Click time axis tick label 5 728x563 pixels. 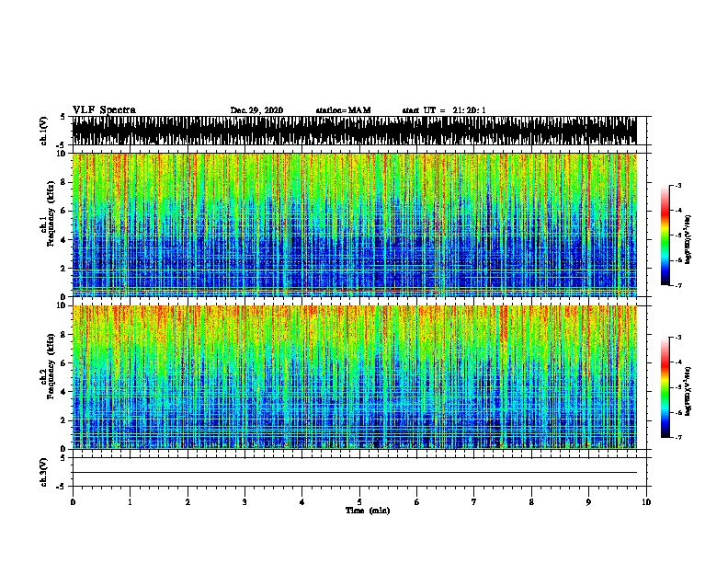tap(359, 502)
